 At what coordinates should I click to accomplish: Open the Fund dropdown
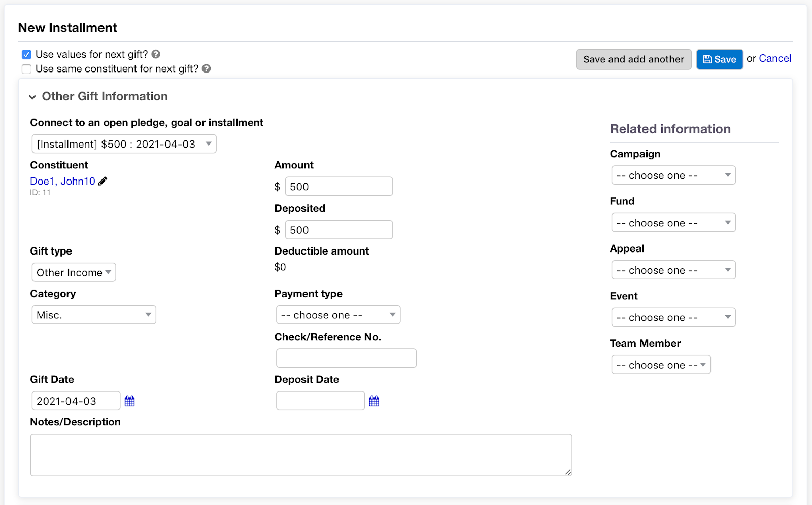(673, 223)
